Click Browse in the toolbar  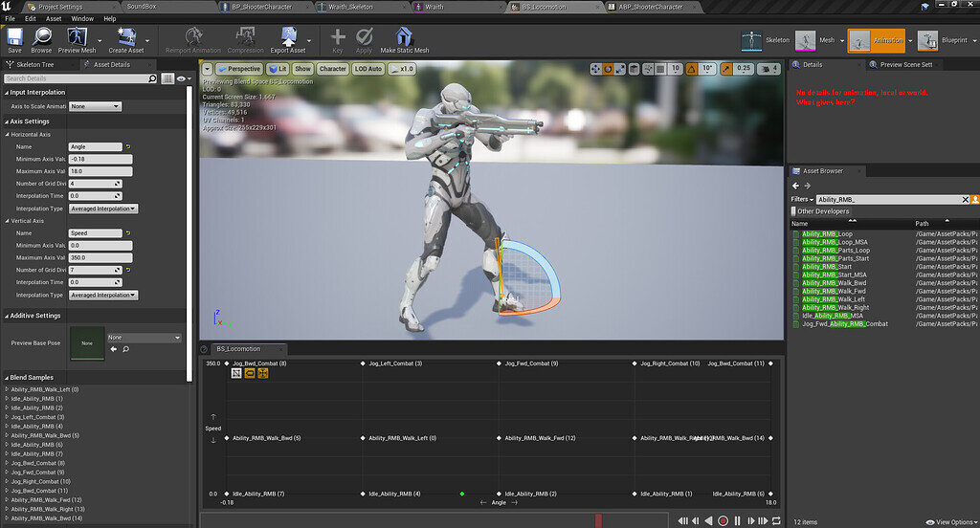click(41, 40)
